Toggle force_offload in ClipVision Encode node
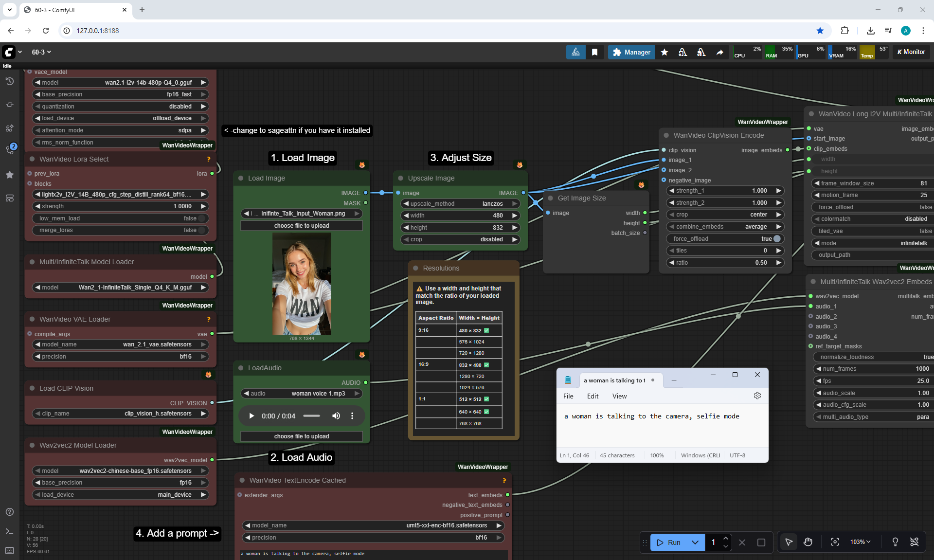 pyautogui.click(x=776, y=238)
